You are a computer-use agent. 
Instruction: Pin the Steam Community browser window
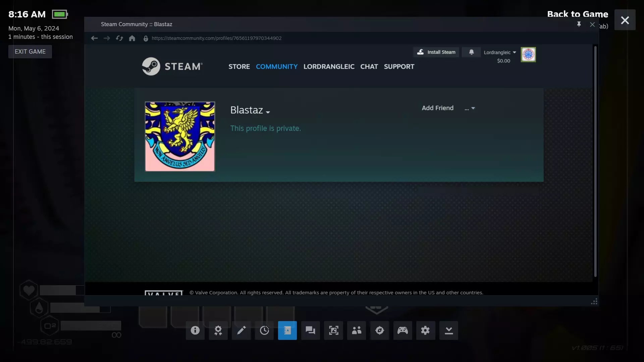(x=579, y=24)
